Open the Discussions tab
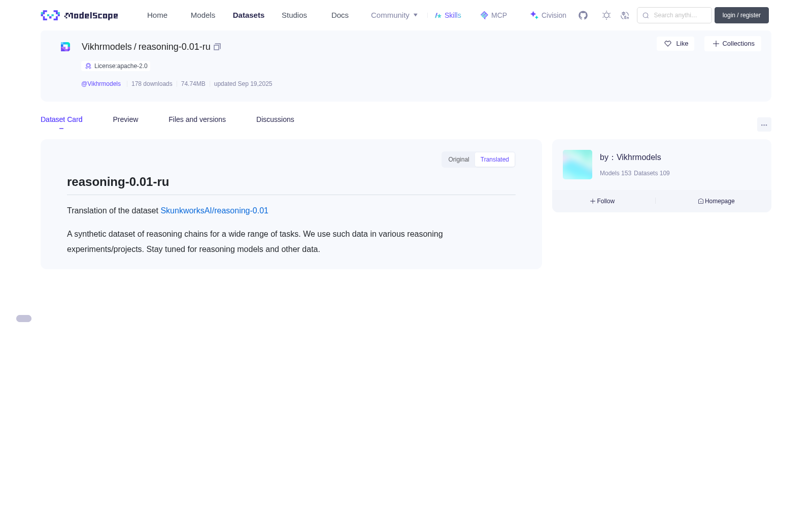The width and height of the screenshot is (812, 508). tap(275, 119)
